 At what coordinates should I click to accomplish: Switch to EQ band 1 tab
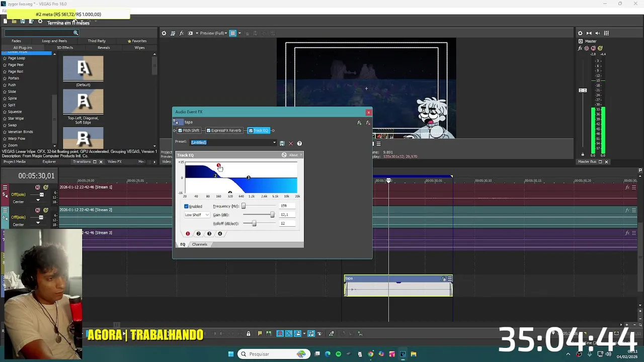188,234
